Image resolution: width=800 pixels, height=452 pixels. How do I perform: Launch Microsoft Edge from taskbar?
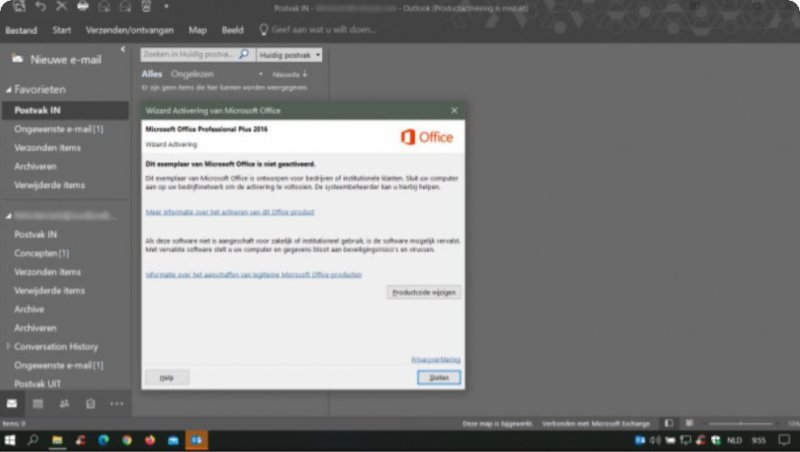tap(104, 440)
